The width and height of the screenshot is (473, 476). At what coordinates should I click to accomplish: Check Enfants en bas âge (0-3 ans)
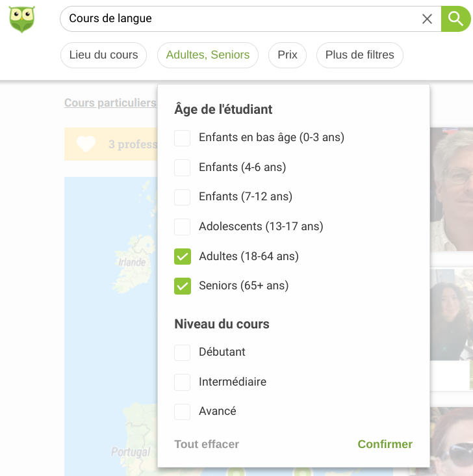point(183,138)
